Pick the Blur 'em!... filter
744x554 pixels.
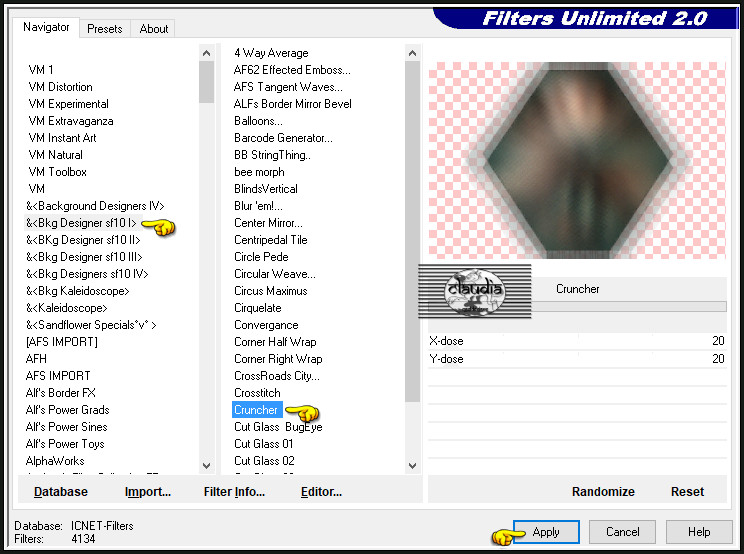(x=258, y=206)
